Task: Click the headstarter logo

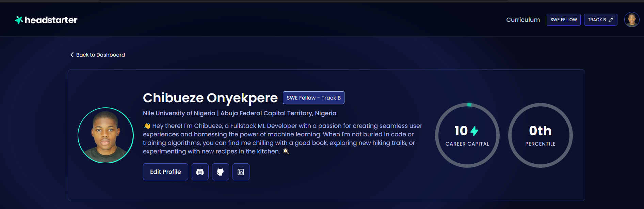Action: (46, 20)
